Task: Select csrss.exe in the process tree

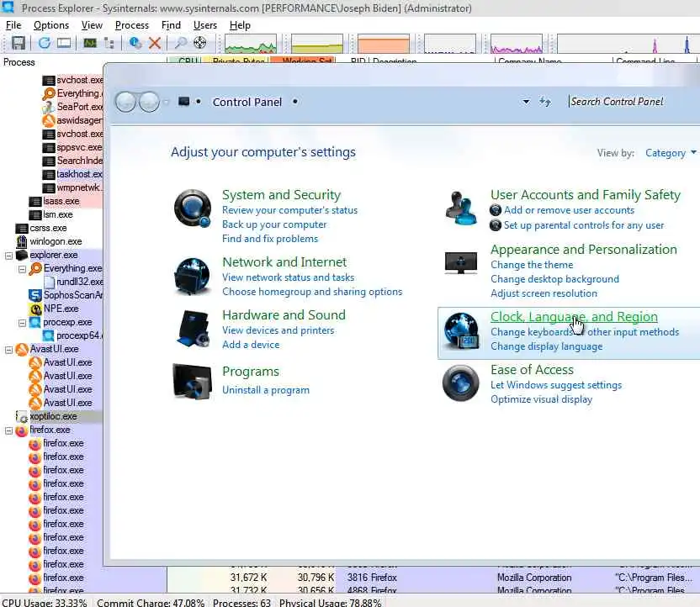Action: click(x=48, y=229)
